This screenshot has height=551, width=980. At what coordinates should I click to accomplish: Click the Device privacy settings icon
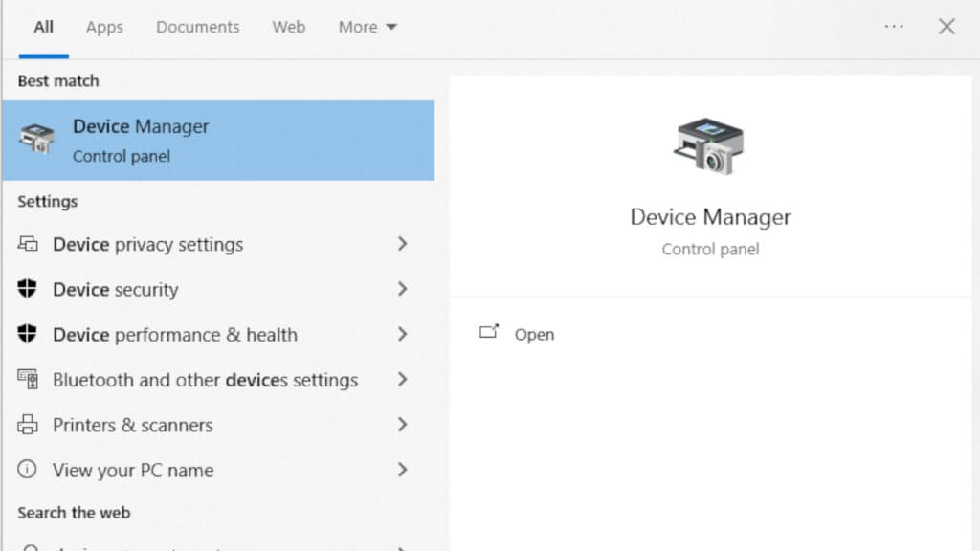(28, 244)
